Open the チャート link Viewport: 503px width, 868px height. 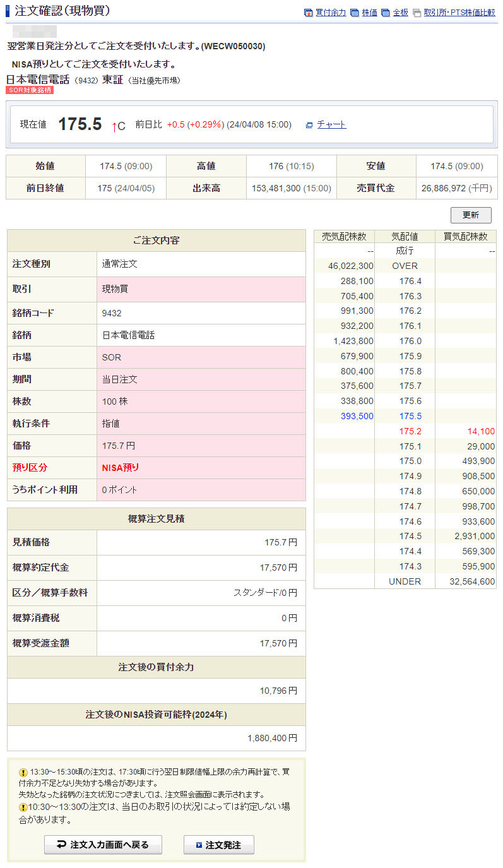click(331, 125)
